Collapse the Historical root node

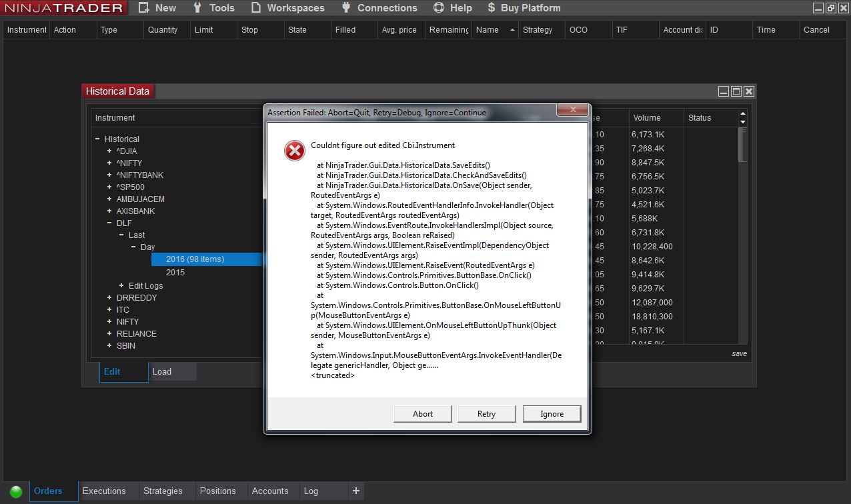pyautogui.click(x=98, y=139)
